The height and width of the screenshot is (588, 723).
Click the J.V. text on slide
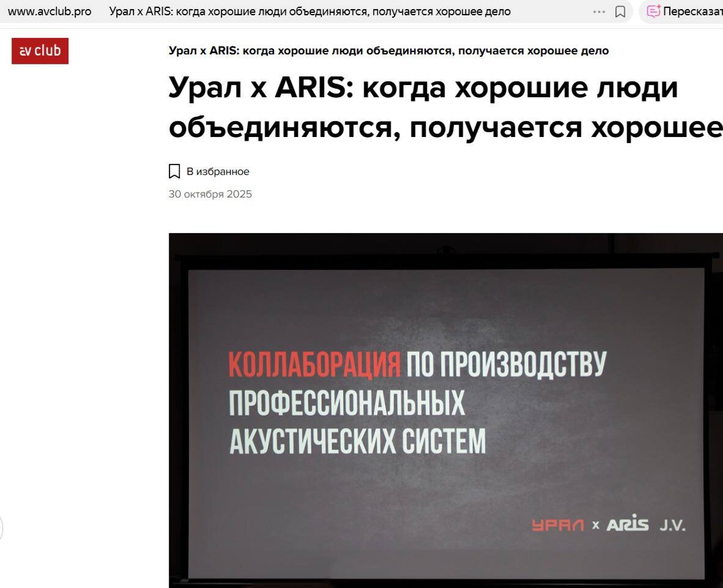[x=672, y=525]
